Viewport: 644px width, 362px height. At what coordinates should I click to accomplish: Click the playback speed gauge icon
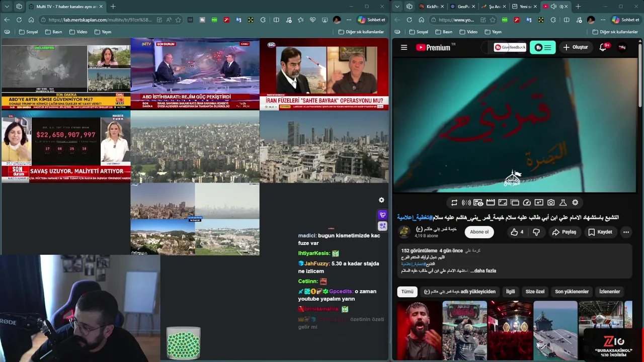[527, 203]
